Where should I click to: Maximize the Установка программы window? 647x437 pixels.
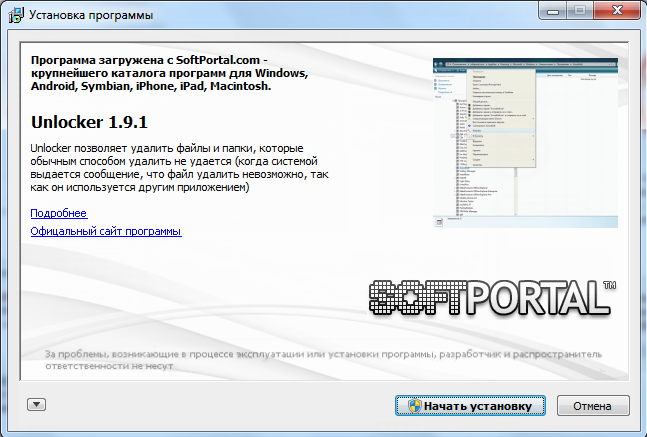580,10
